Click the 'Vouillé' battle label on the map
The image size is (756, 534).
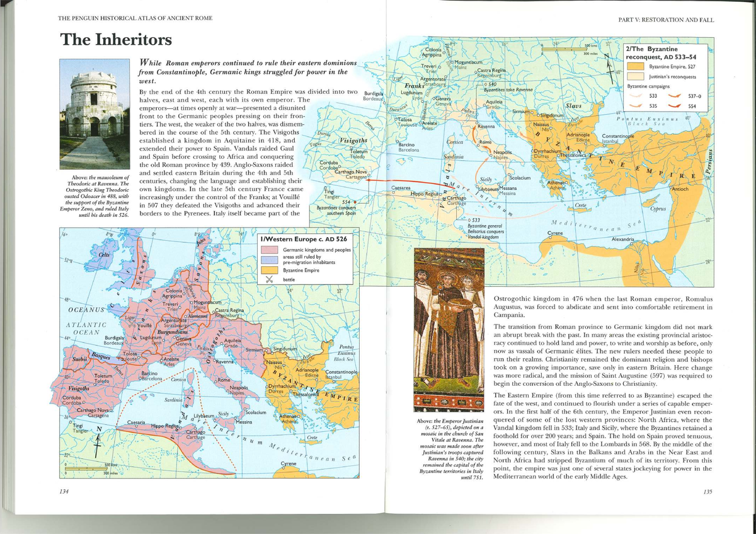[x=145, y=326]
